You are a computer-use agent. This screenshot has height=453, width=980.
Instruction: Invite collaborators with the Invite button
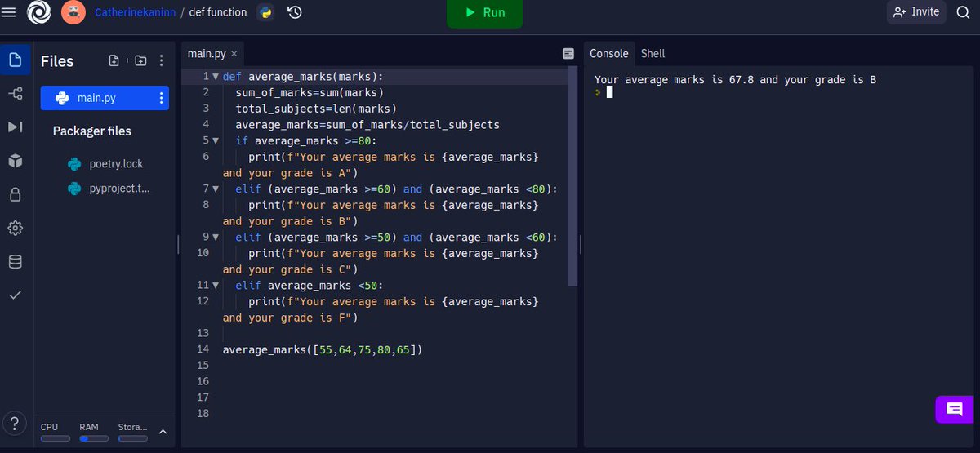coord(915,12)
